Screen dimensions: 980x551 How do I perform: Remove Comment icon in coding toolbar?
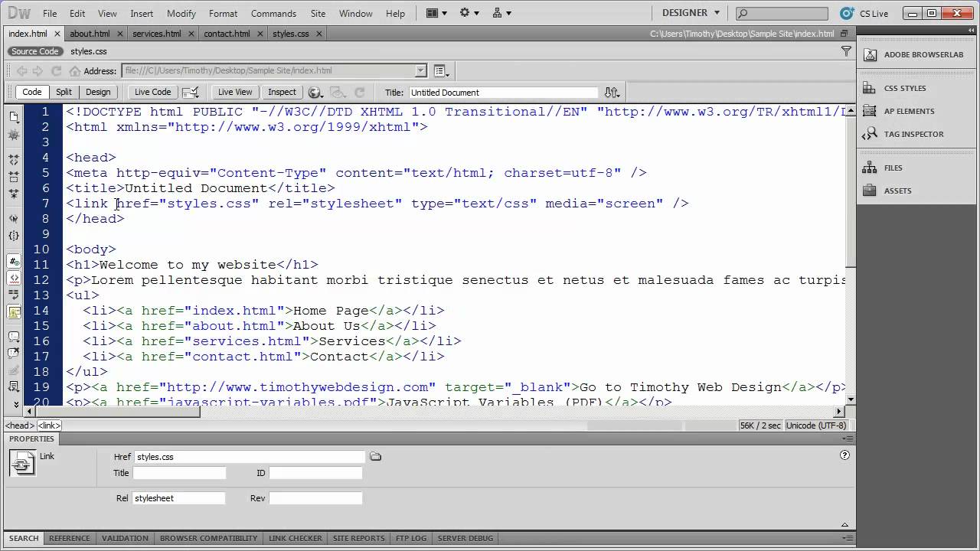tap(14, 353)
